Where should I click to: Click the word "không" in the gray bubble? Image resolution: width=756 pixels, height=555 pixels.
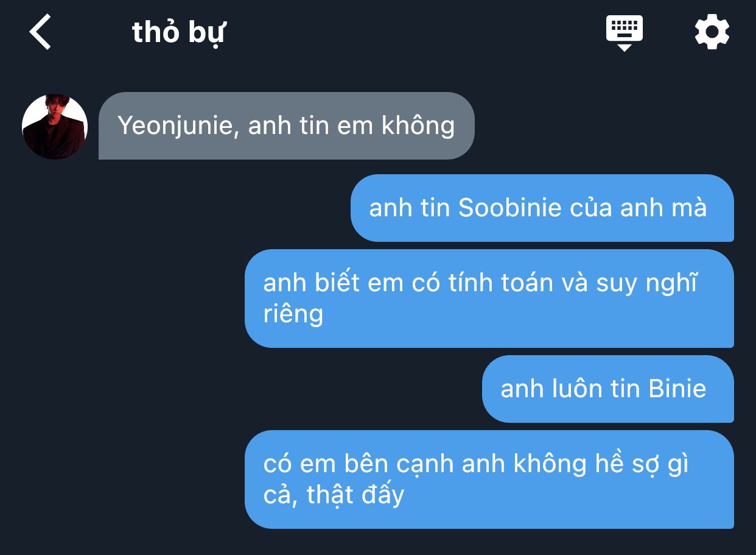coord(418,126)
